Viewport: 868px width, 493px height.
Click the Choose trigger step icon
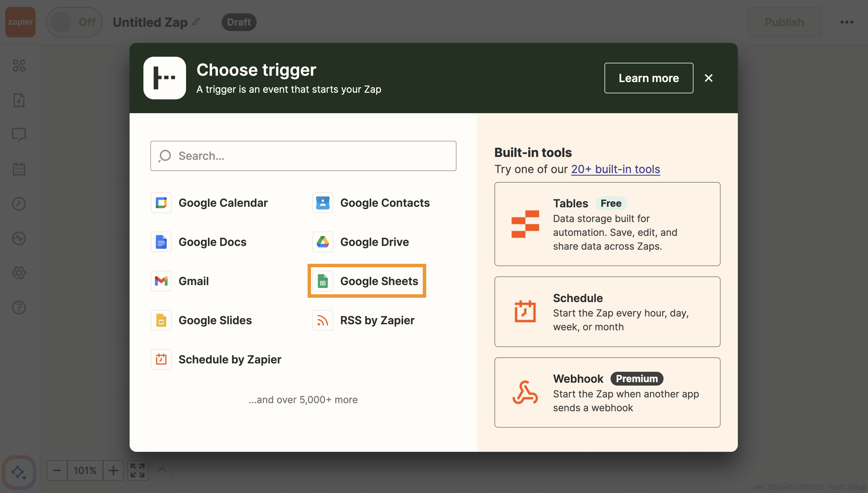coord(164,78)
